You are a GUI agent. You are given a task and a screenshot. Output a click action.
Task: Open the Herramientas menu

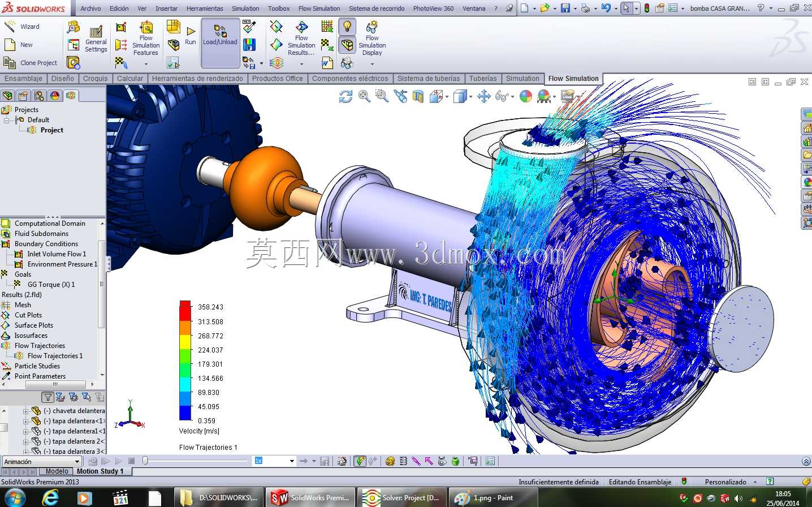point(205,8)
